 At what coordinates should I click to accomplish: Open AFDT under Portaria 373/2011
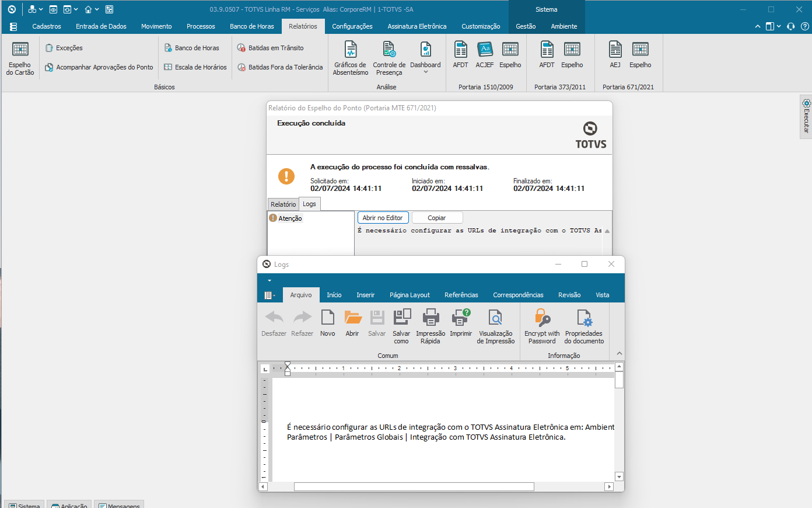coord(547,55)
